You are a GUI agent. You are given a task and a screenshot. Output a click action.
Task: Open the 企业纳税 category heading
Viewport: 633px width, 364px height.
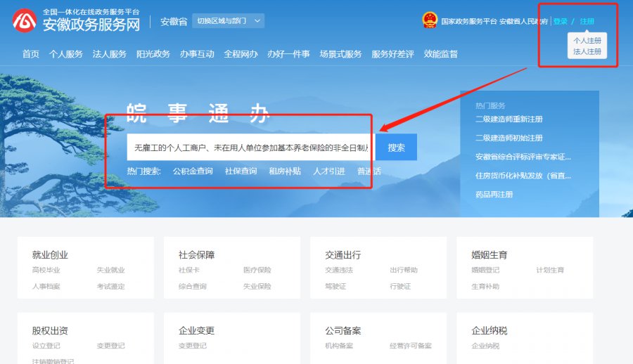point(490,331)
